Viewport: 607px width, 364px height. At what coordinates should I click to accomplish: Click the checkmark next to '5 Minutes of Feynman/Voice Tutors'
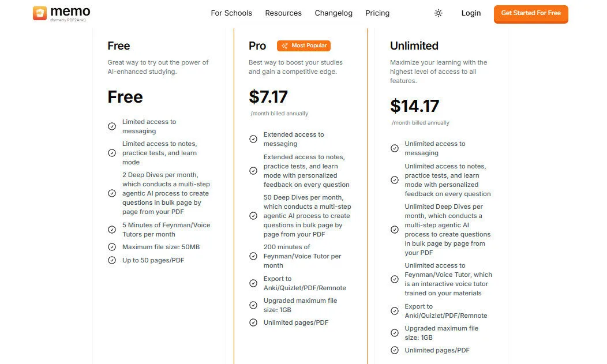click(x=112, y=229)
